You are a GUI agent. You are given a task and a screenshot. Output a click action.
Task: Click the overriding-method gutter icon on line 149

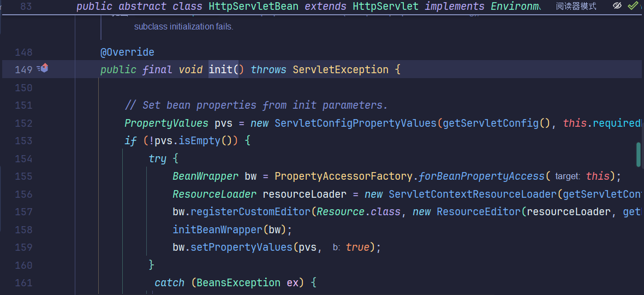(43, 69)
